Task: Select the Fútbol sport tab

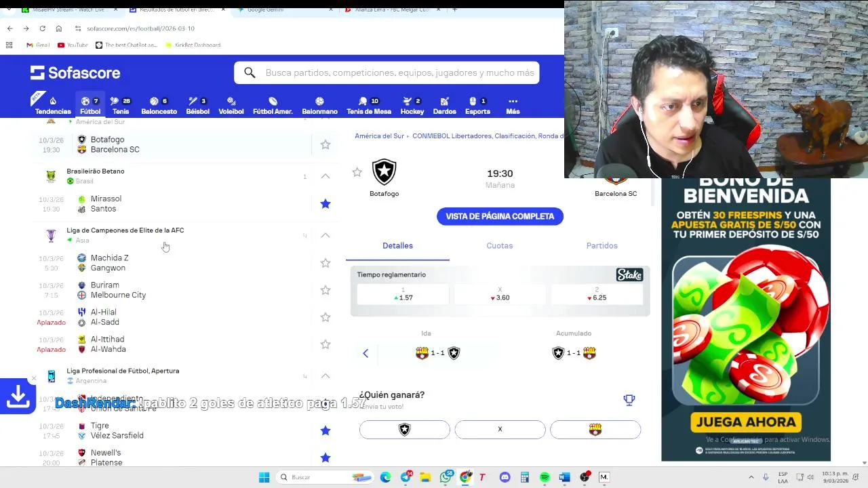Action: (x=90, y=106)
